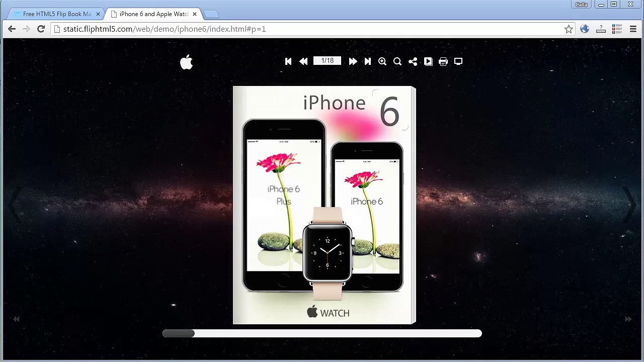644x362 pixels.
Task: Click the page slider handle below the book
Action: coord(179,333)
